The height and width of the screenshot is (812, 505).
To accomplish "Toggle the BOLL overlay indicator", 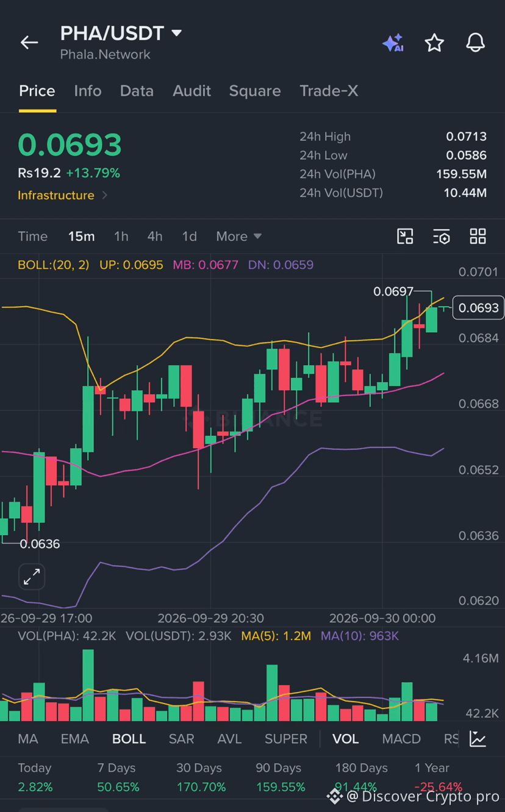I will tap(129, 739).
